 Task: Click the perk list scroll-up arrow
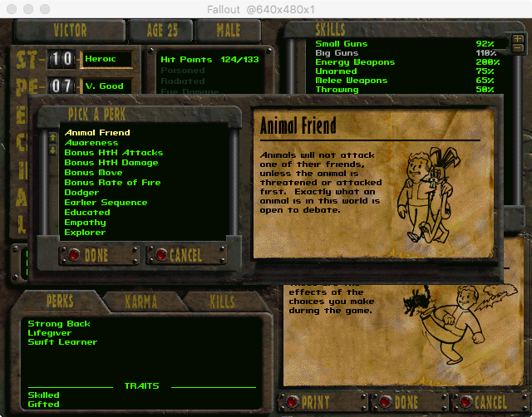pos(52,137)
